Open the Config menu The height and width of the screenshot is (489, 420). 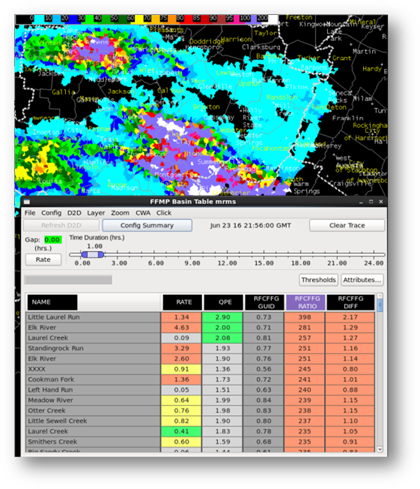[51, 213]
